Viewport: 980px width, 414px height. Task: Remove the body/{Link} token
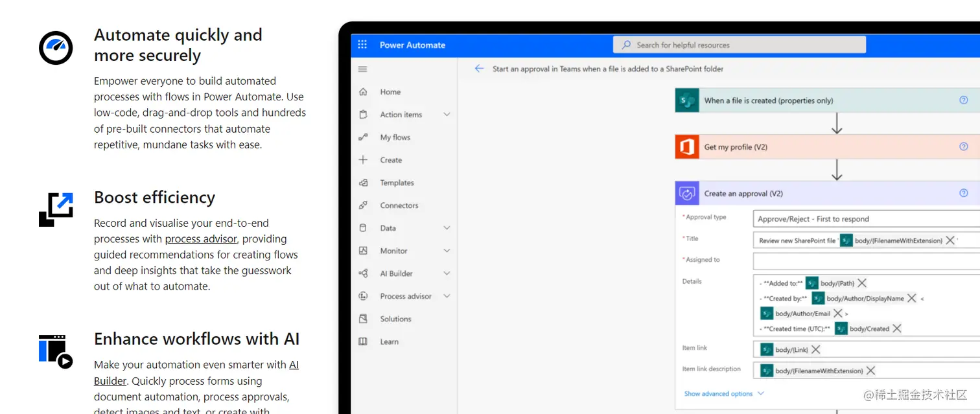click(816, 350)
